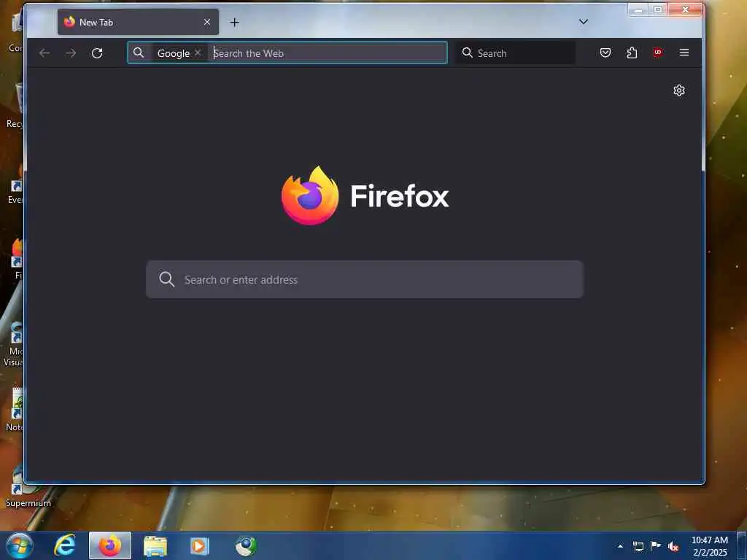Open the network tray icon
The width and height of the screenshot is (747, 560).
point(638,546)
